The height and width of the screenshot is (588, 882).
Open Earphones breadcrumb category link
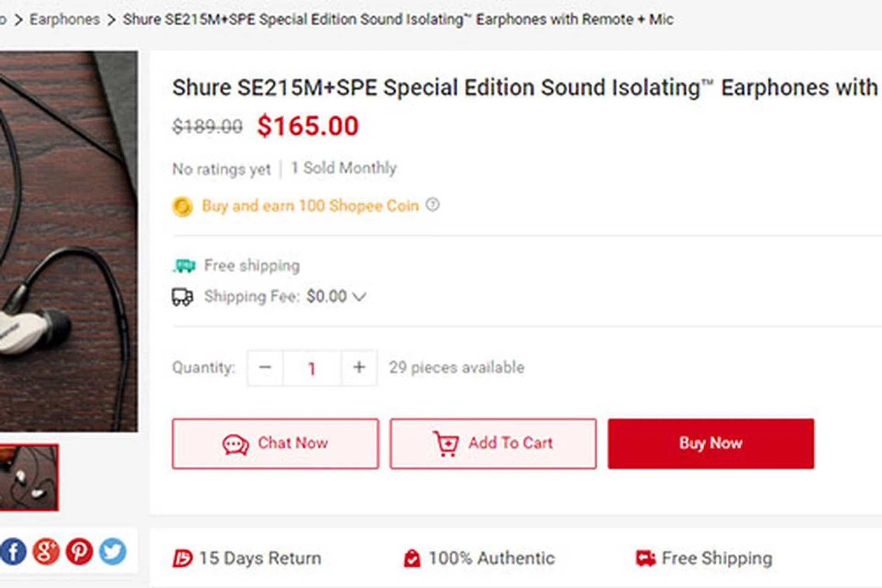pyautogui.click(x=65, y=19)
